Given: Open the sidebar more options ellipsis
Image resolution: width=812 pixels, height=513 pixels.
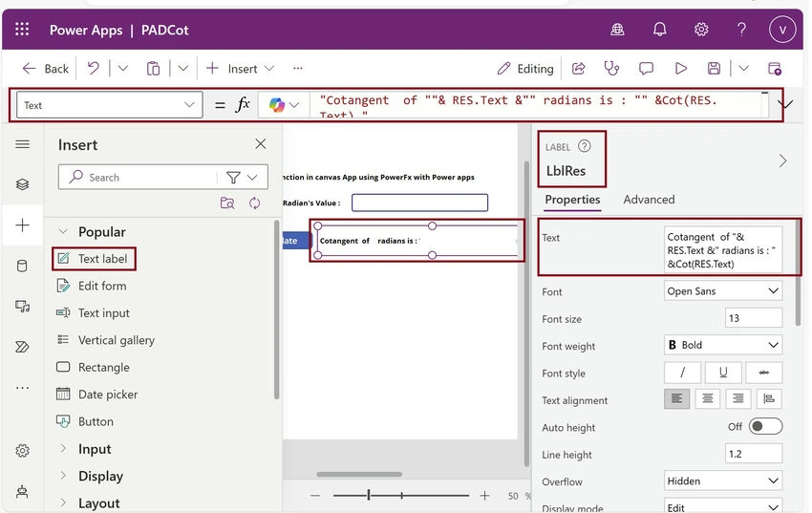Looking at the screenshot, I should (22, 387).
